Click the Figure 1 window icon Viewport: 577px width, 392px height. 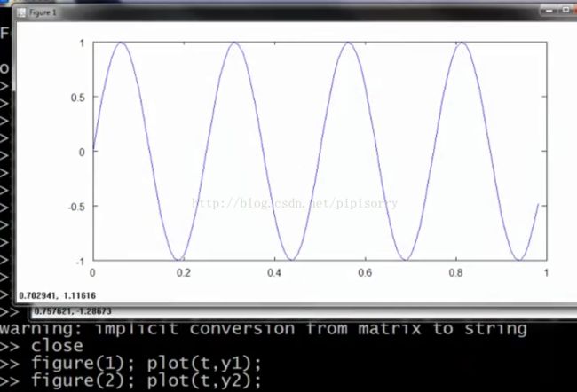[21, 12]
